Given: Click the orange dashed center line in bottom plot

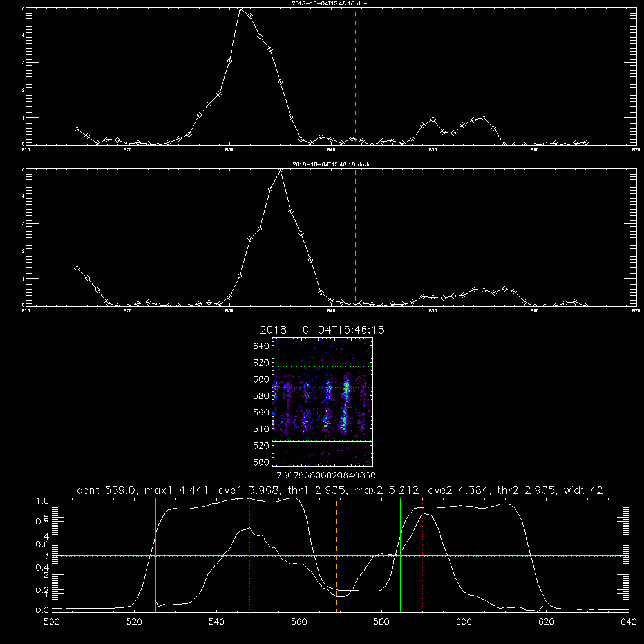Looking at the screenshot, I should click(x=336, y=555).
